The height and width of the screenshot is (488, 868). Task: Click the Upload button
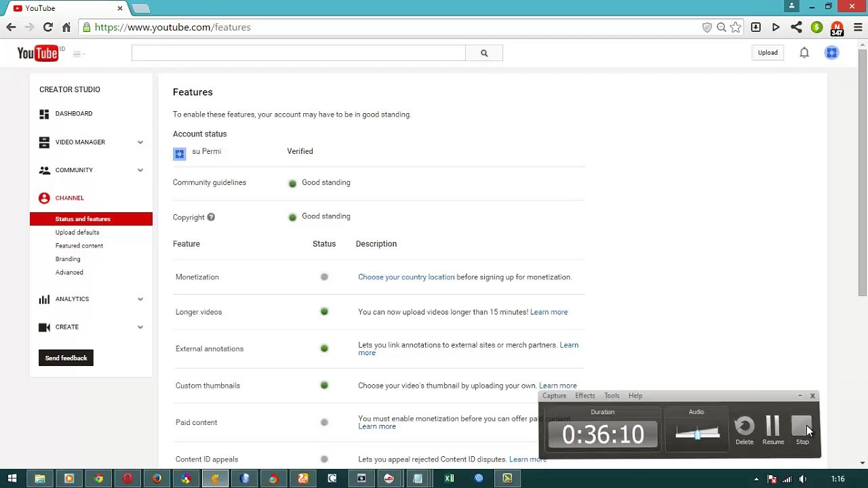coord(768,53)
